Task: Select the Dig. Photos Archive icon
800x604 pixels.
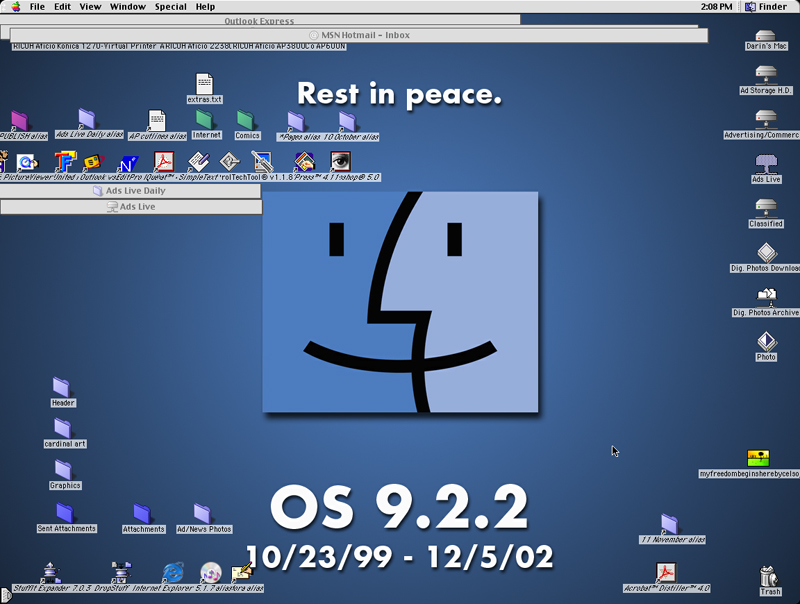Action: pyautogui.click(x=766, y=297)
